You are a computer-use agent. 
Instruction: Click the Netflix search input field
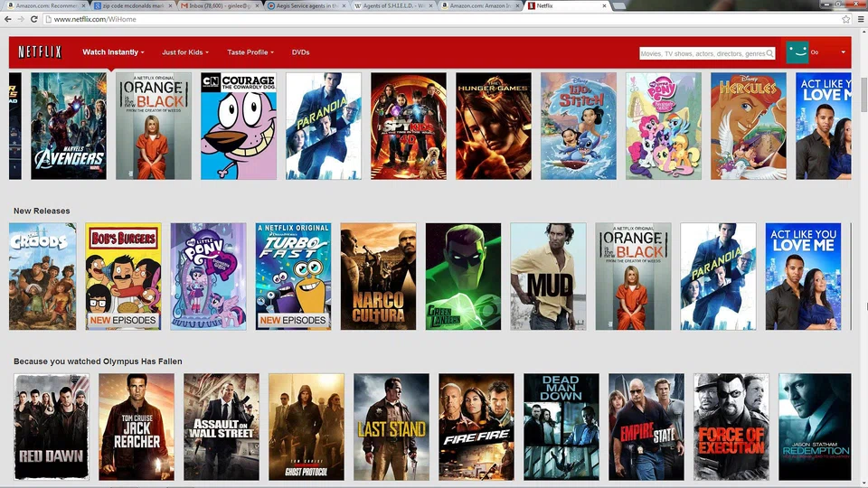(x=702, y=53)
